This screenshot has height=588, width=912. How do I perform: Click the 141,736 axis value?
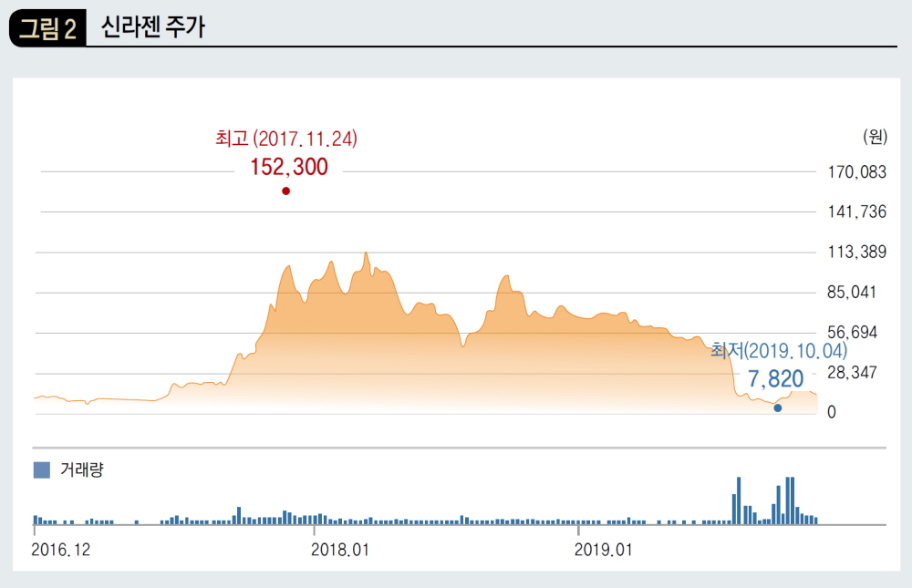(856, 211)
